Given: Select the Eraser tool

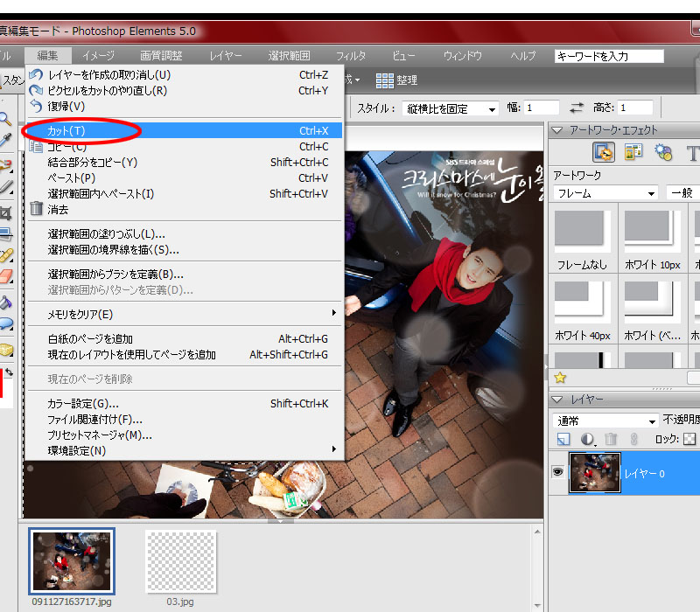Looking at the screenshot, I should [6, 276].
